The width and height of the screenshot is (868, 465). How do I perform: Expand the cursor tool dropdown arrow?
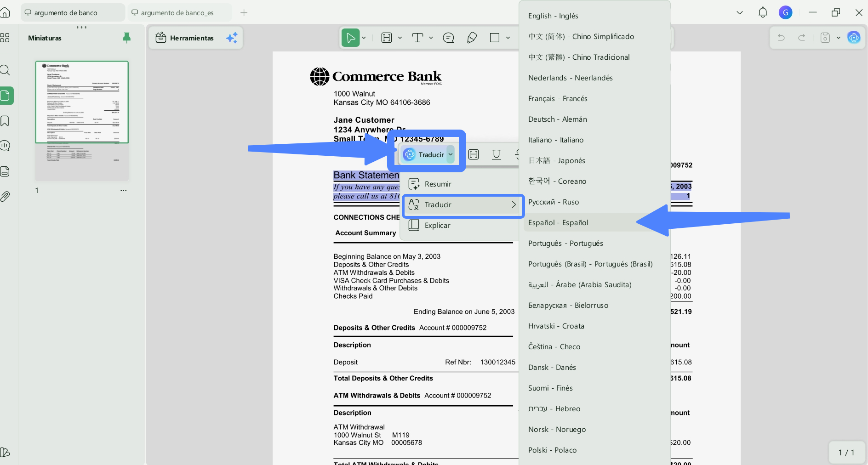(x=364, y=38)
